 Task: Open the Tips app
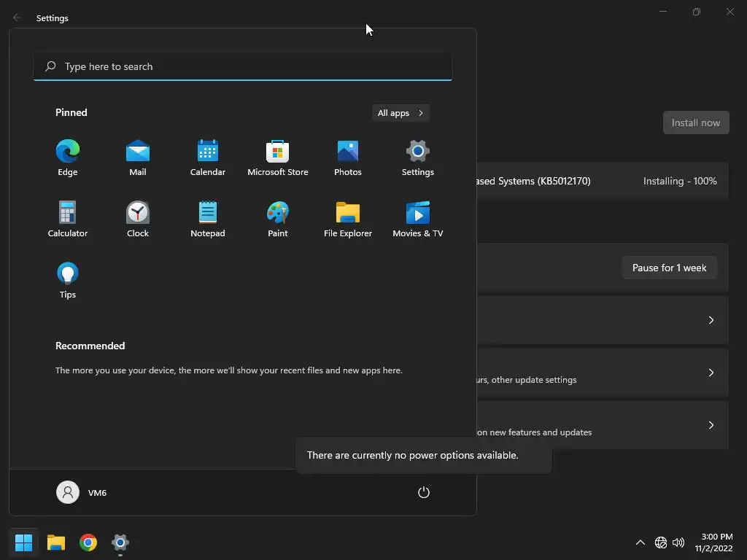(68, 281)
